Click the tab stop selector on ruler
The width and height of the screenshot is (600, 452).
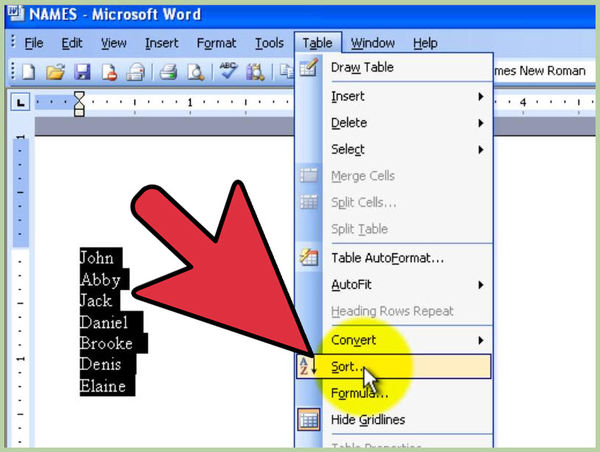point(20,102)
